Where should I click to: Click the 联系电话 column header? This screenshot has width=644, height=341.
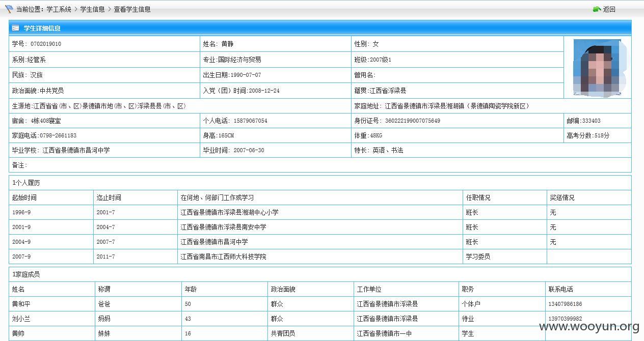tap(588, 289)
